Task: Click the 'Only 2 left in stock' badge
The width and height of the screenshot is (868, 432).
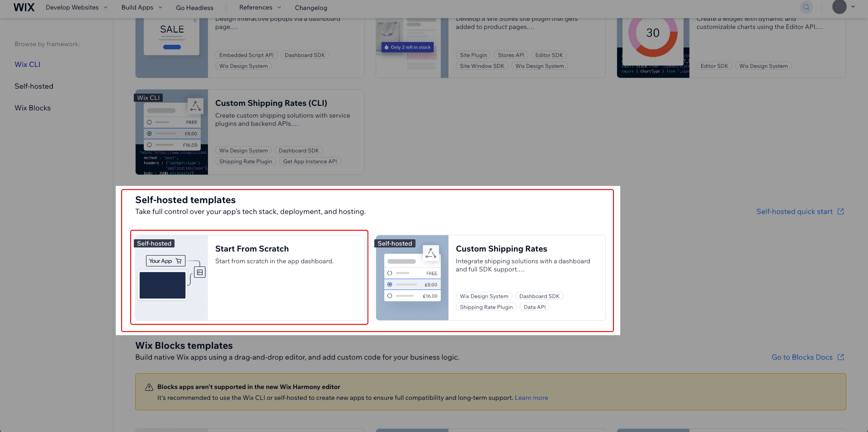Action: point(408,47)
